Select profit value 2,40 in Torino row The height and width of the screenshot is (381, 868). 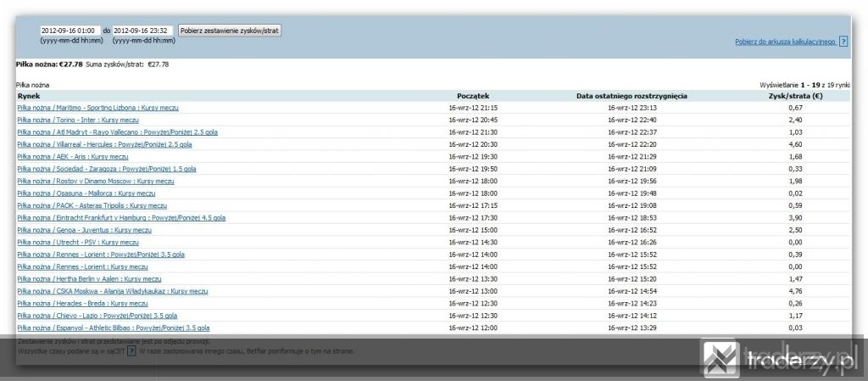point(795,120)
